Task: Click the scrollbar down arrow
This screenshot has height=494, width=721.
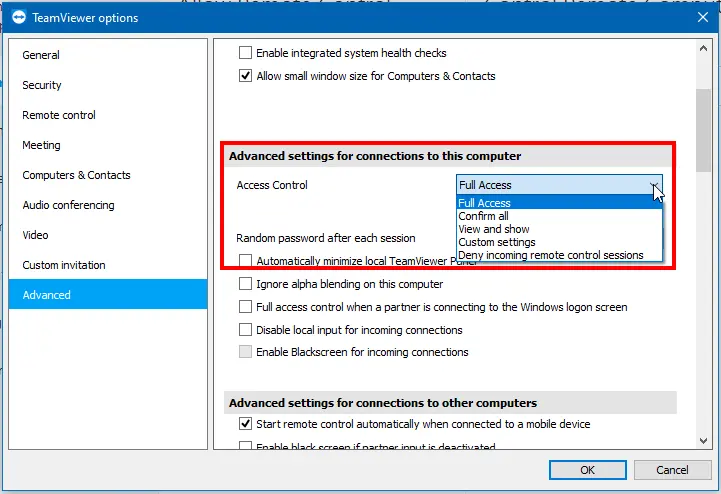Action: coord(703,441)
